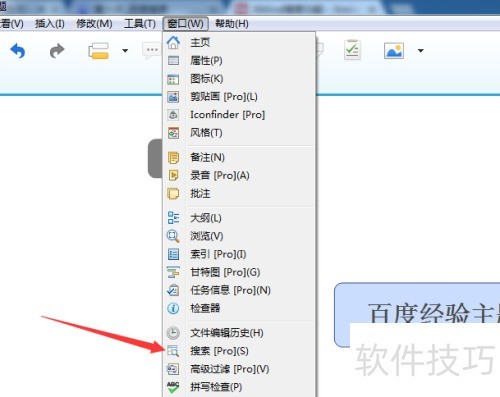The height and width of the screenshot is (397, 500).
Task: Click the info icon beside 检查器
Action: click(x=173, y=308)
